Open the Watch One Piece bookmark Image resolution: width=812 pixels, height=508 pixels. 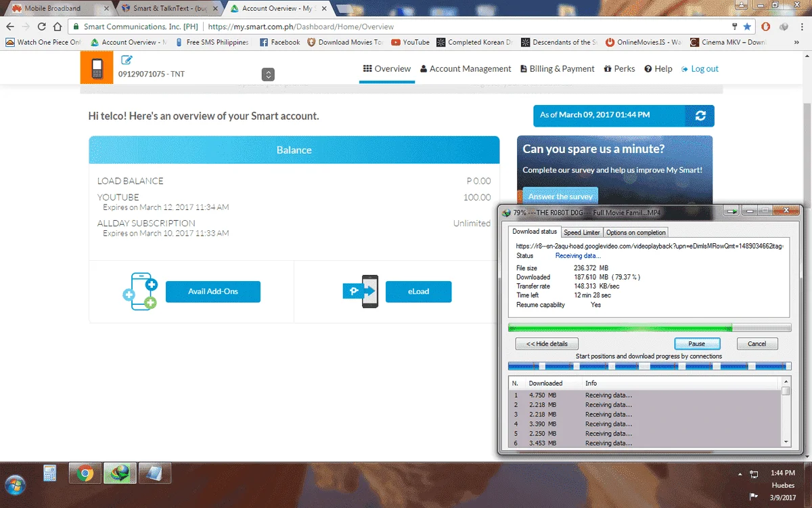(x=43, y=42)
